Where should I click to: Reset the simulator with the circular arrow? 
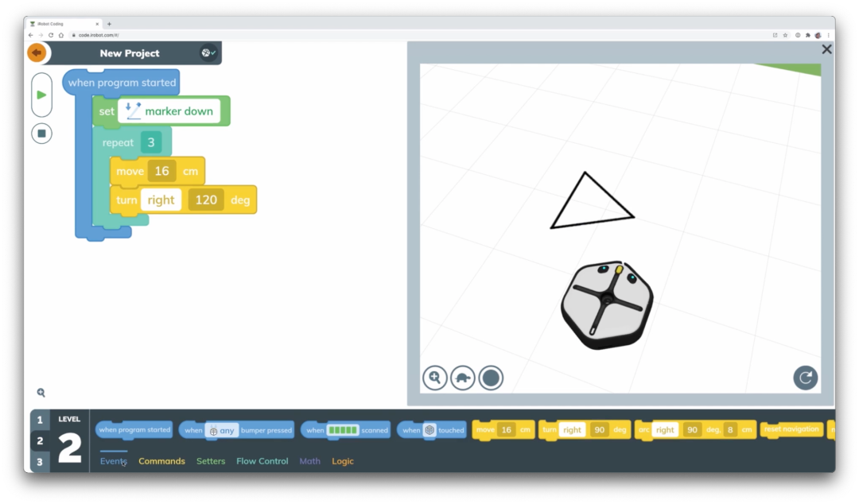pyautogui.click(x=805, y=378)
